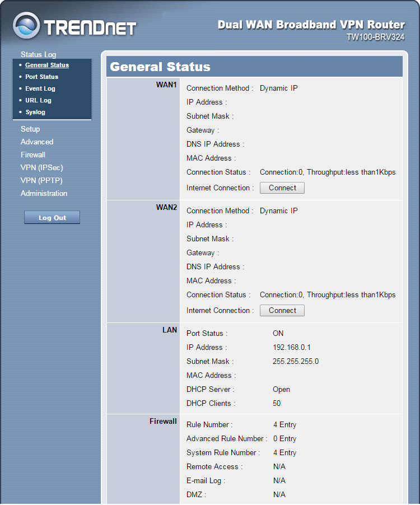420x505 pixels.
Task: Select General Status in the sidebar
Action: (x=47, y=65)
